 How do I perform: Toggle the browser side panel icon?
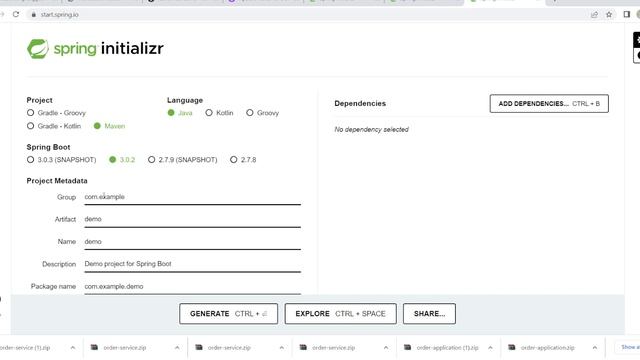pos(627,14)
